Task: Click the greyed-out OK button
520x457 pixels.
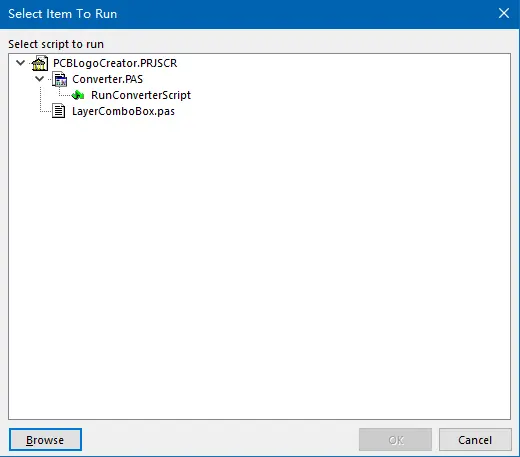Action: [x=395, y=440]
